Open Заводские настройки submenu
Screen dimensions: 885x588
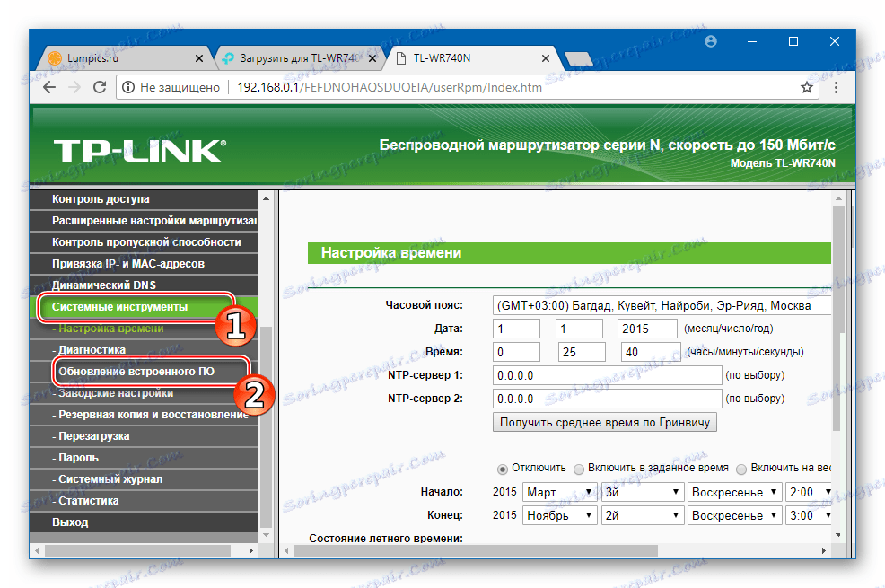point(144,393)
